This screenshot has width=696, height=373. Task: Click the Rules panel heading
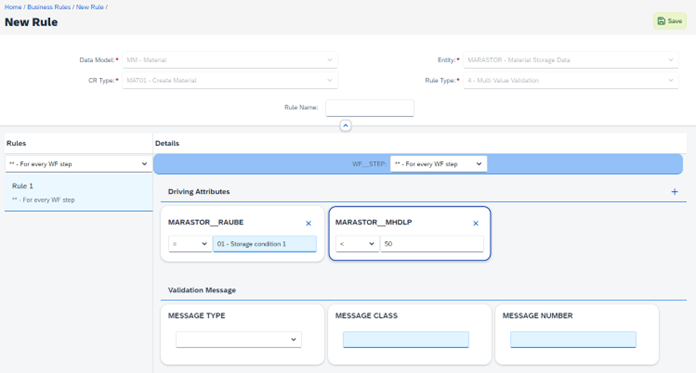pos(16,143)
